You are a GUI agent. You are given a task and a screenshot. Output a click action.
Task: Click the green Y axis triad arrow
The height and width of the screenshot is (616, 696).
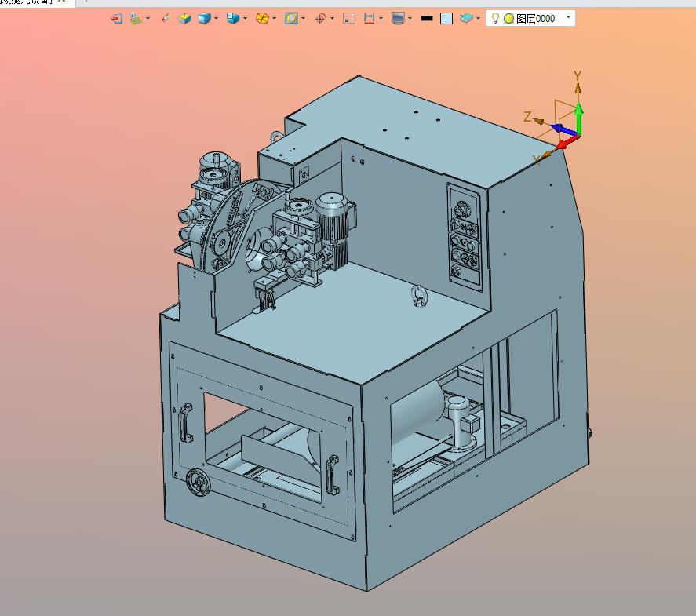tap(578, 117)
